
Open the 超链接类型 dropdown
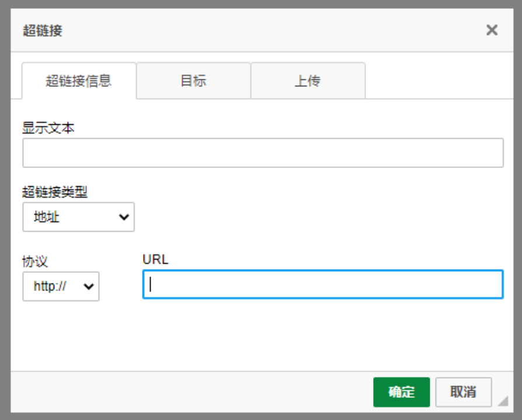[x=79, y=217]
